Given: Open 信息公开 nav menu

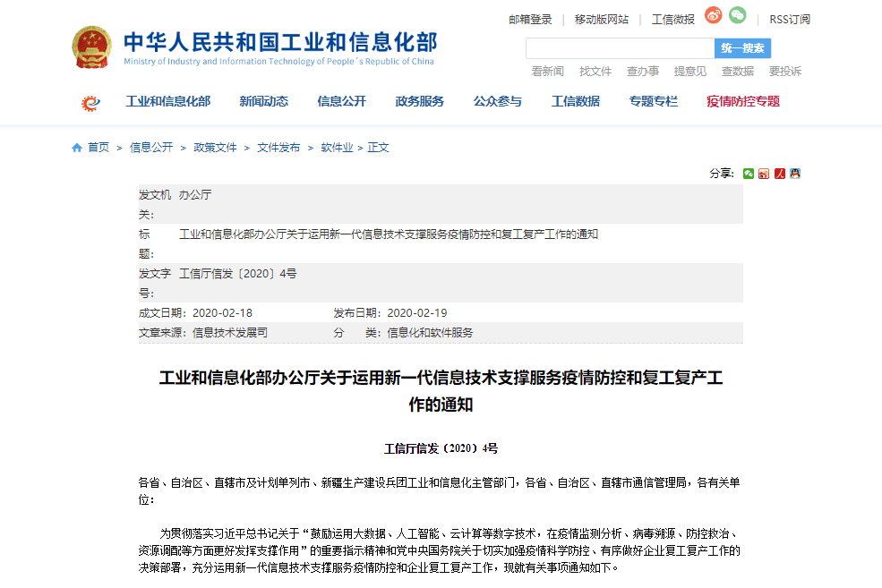Looking at the screenshot, I should tap(341, 102).
